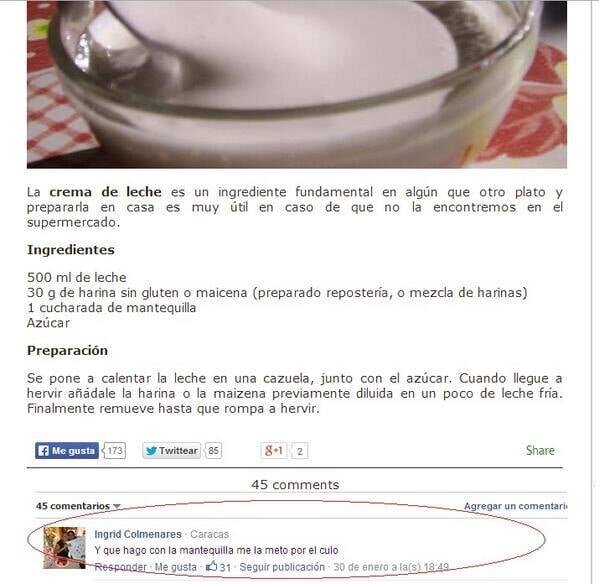Click the crema de leche recipe photo
Viewport: 599px width, 584px height.
297,84
